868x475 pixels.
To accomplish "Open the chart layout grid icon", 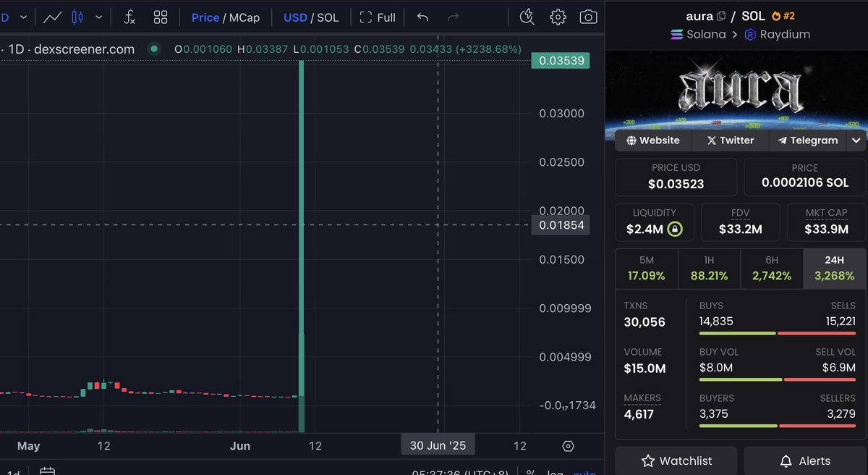I will pos(161,17).
